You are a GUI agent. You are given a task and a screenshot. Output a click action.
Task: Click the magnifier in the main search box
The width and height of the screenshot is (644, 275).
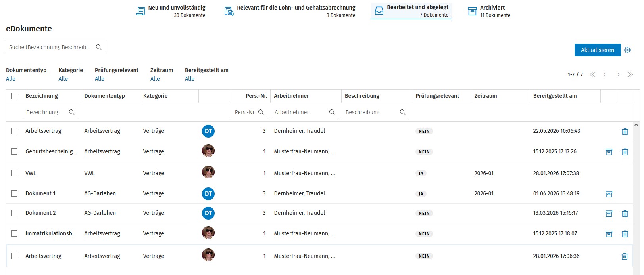click(x=99, y=47)
